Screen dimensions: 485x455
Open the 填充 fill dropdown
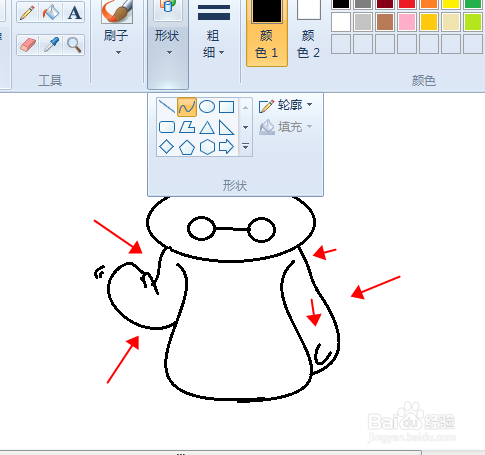pos(286,127)
